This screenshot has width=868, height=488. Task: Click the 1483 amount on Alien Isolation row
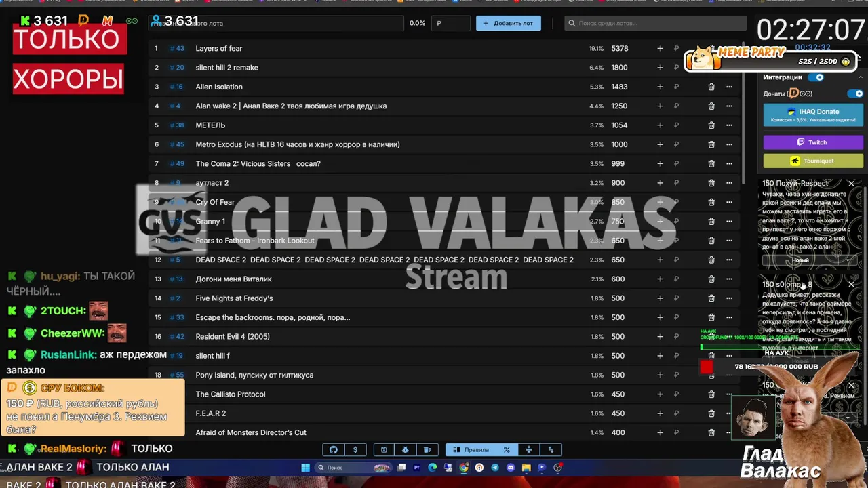coord(619,87)
